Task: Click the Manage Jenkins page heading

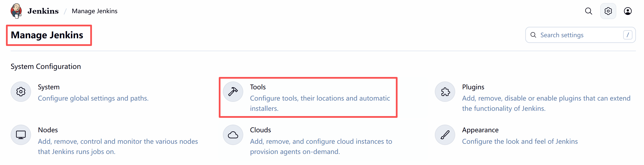Action: click(x=47, y=35)
